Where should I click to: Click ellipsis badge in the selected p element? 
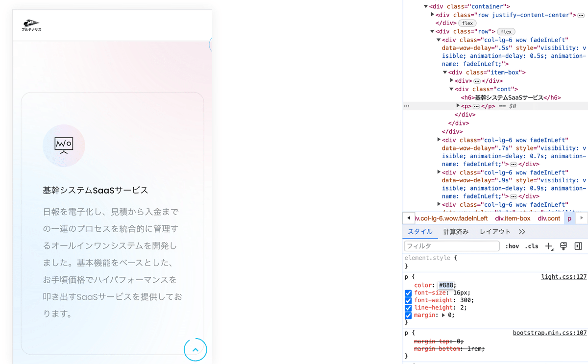[476, 106]
